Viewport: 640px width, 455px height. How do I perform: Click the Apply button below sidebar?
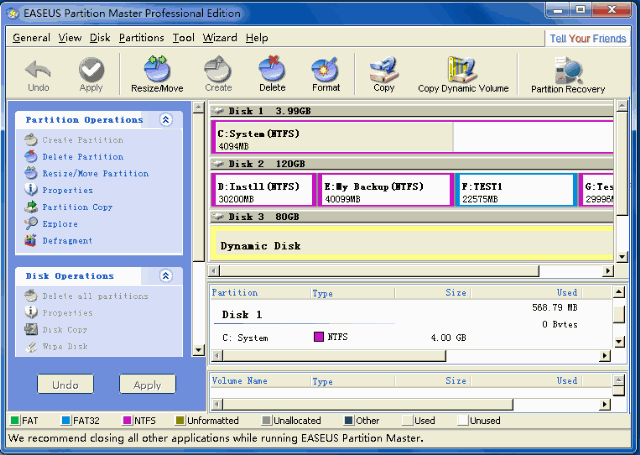[x=147, y=384]
